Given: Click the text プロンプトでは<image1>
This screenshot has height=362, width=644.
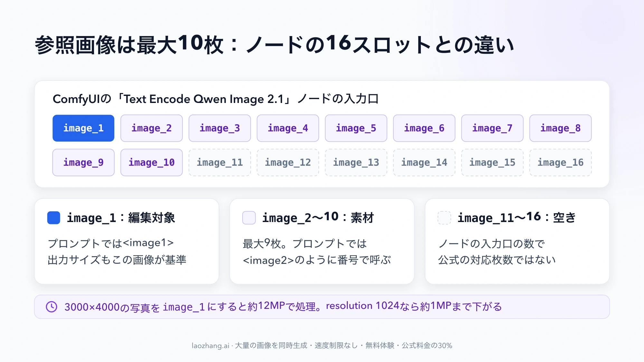Looking at the screenshot, I should click(111, 243).
